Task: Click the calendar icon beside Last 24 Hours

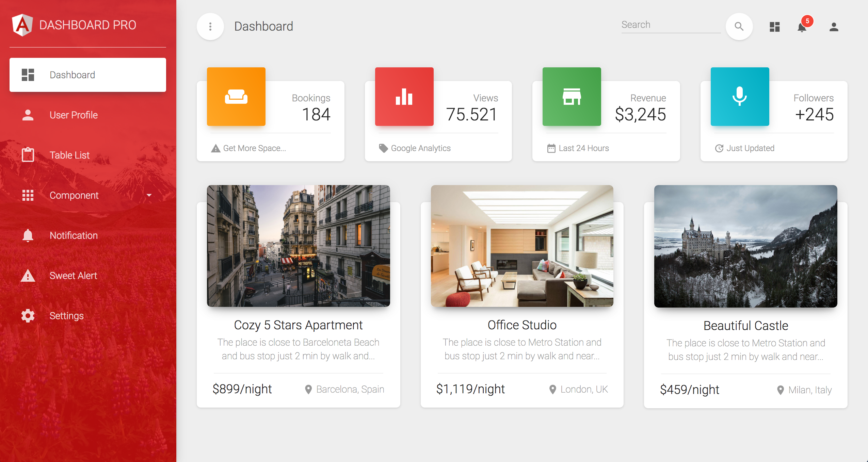Action: [551, 148]
